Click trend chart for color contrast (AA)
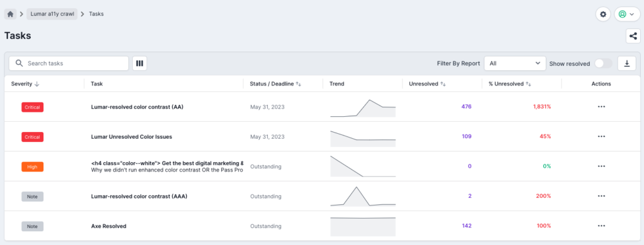 [363, 108]
